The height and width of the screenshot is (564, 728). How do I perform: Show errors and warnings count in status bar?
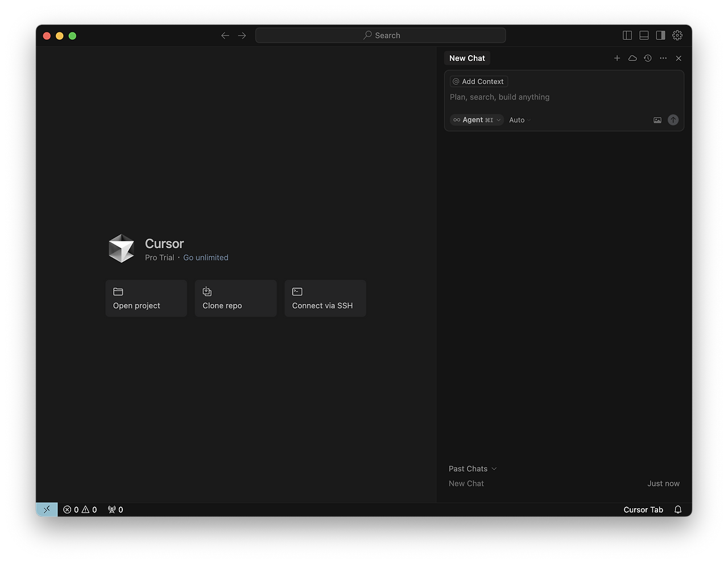[x=80, y=510]
